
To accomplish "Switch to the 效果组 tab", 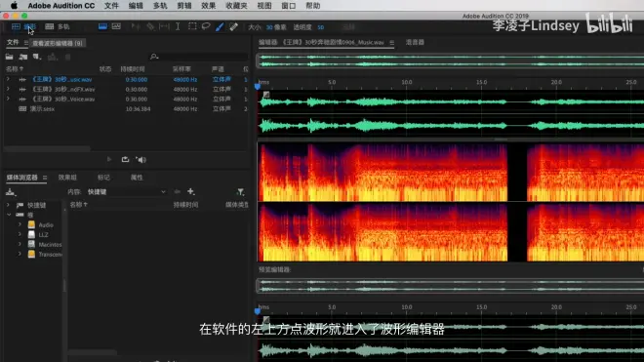I will pos(67,178).
